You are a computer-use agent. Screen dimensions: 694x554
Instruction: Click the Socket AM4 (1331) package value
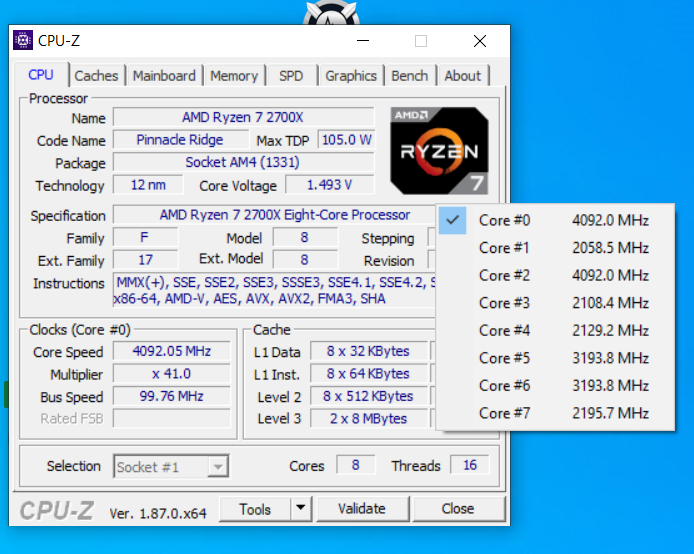coord(243,162)
